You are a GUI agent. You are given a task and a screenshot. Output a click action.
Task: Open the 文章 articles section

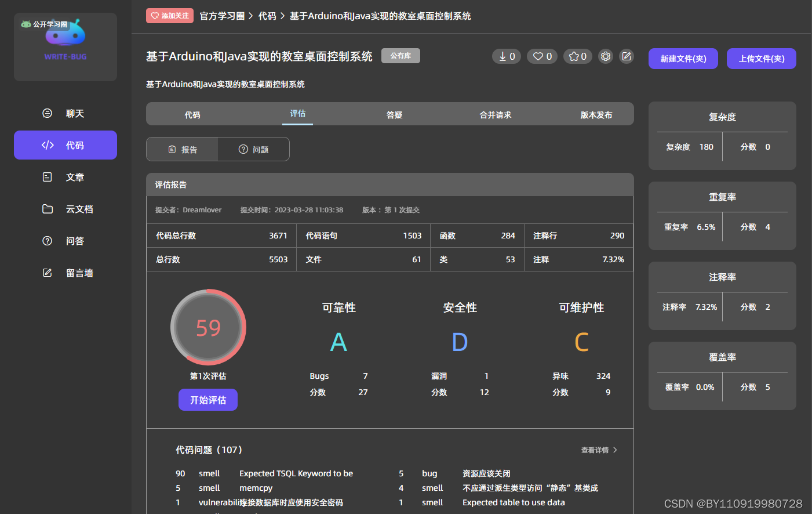click(65, 177)
